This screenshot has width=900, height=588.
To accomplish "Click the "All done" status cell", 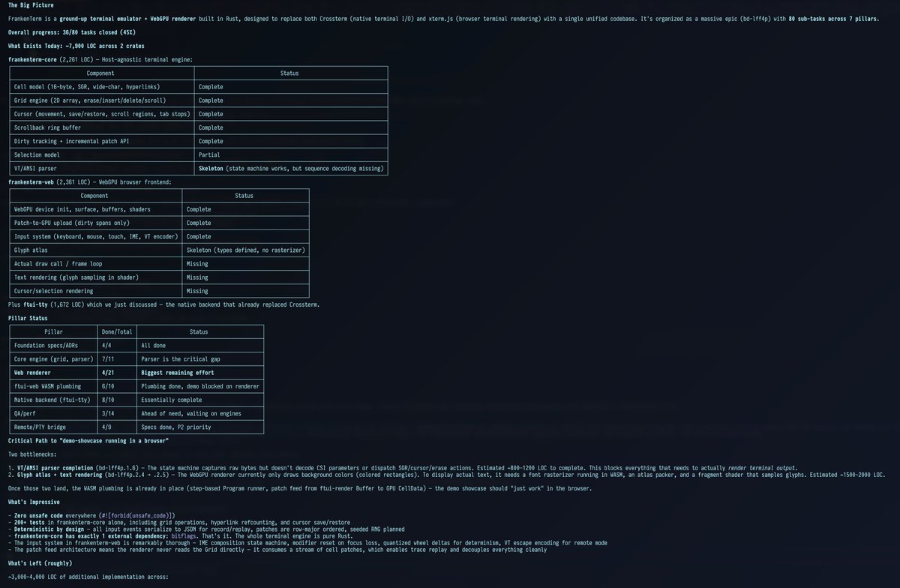I will 200,346.
